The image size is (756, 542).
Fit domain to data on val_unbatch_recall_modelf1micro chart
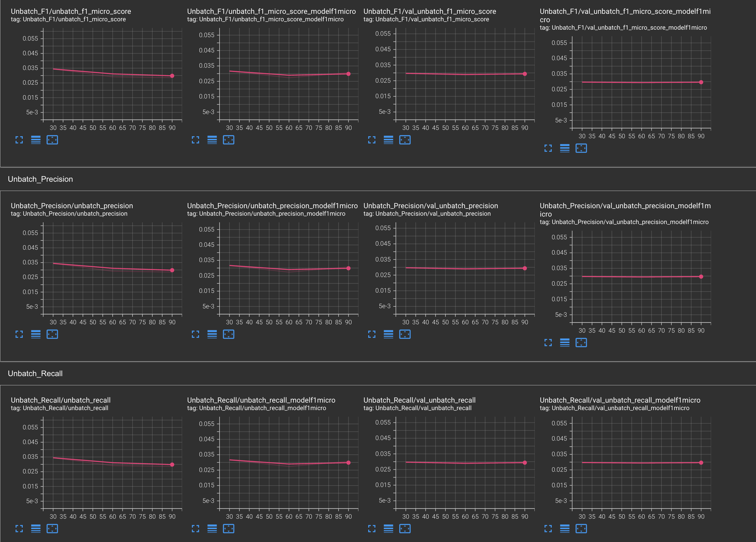(581, 529)
